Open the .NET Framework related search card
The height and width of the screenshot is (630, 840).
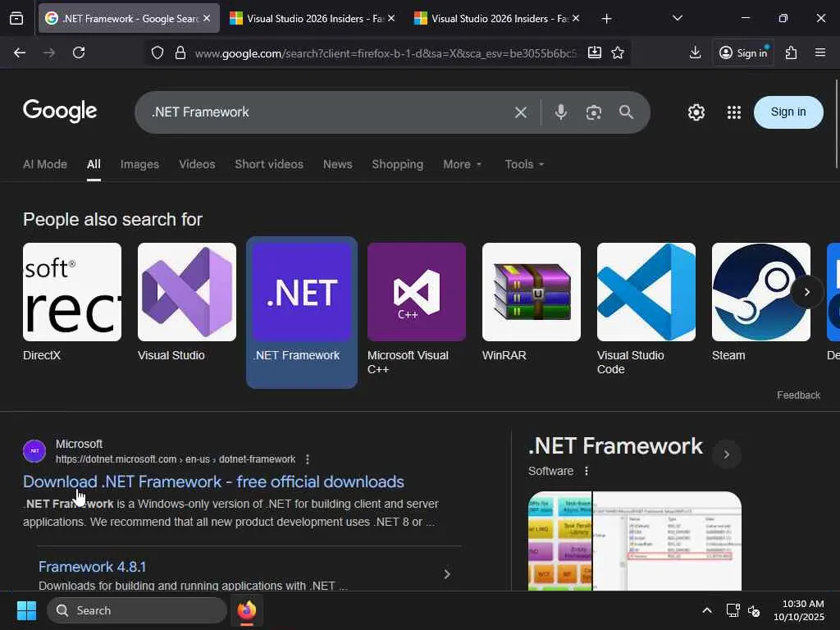302,313
